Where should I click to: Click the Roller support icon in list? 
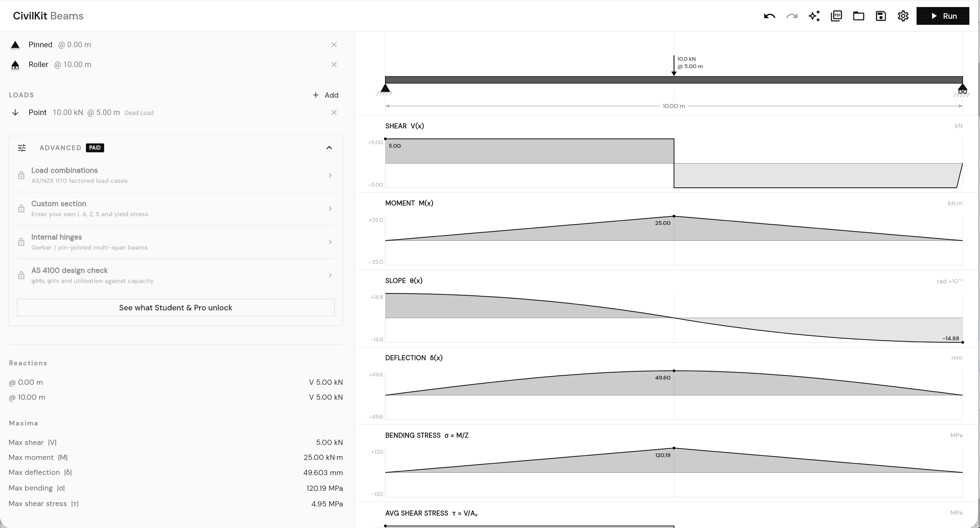tap(15, 65)
